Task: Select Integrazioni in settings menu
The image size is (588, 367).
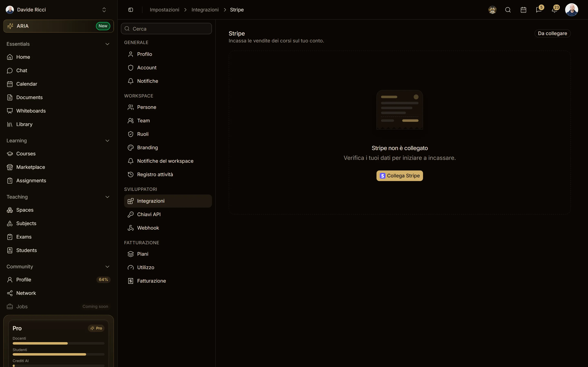Action: point(168,201)
